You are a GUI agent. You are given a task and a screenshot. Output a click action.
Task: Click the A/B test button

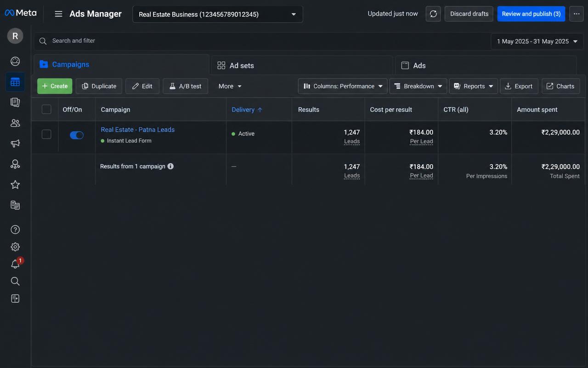(x=185, y=86)
